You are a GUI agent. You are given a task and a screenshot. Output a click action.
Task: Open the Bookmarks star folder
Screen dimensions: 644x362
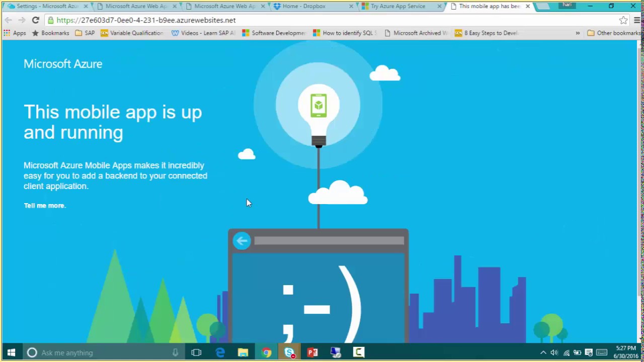click(x=50, y=33)
